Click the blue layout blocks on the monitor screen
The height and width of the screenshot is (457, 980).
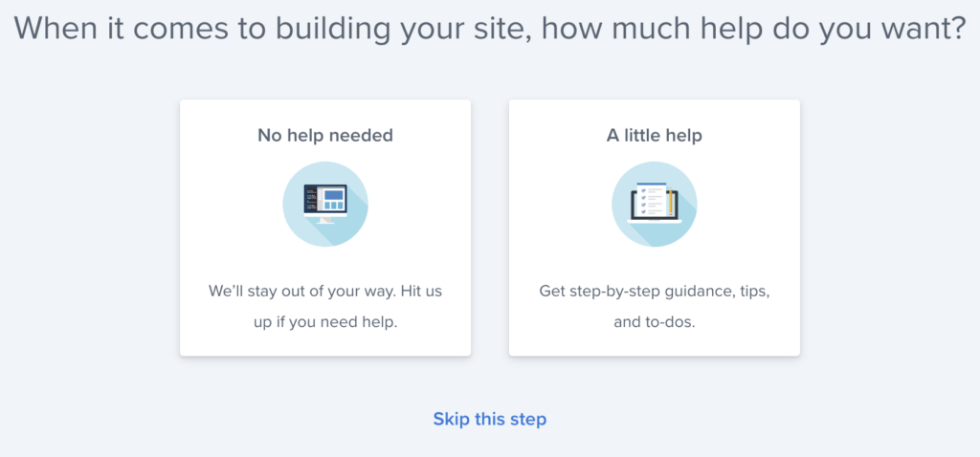pos(333,199)
